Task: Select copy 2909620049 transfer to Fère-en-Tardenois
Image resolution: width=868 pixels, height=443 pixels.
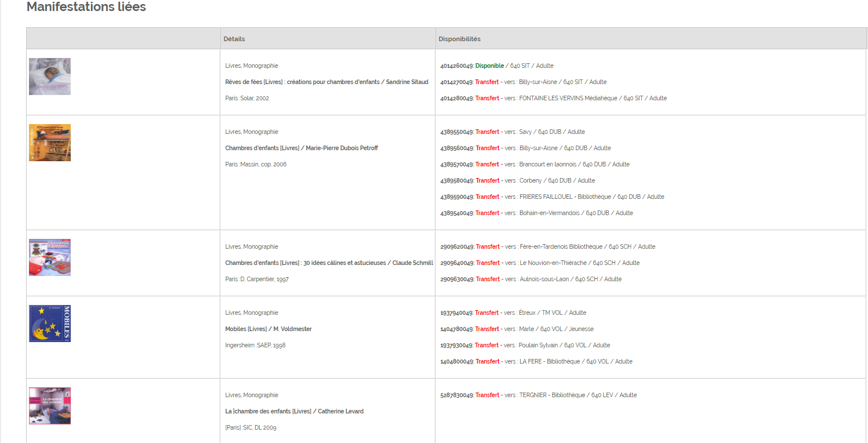Action: [548, 246]
